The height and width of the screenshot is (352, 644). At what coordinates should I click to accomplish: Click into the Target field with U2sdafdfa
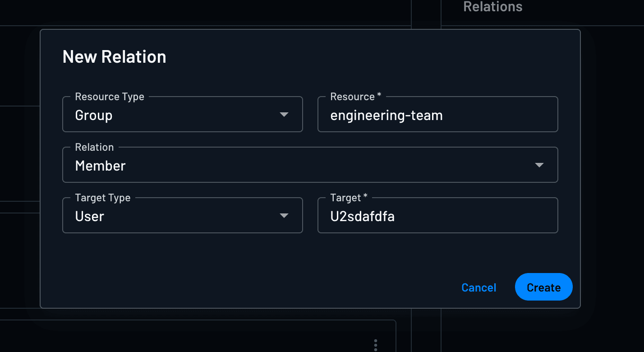tap(437, 217)
